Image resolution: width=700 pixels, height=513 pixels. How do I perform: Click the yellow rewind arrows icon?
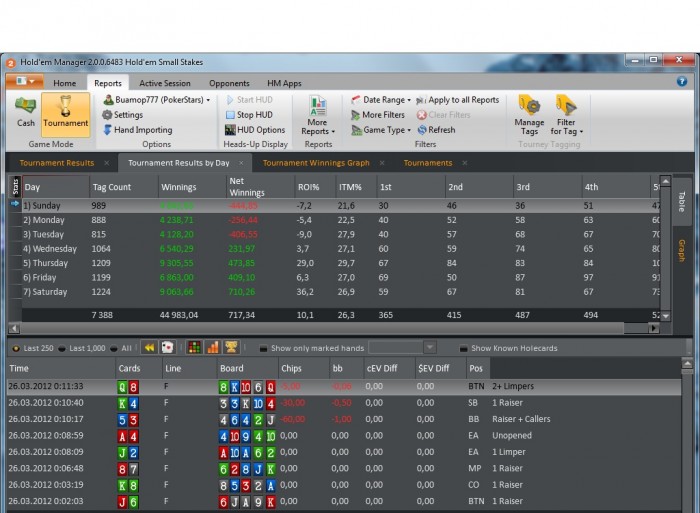tap(149, 347)
